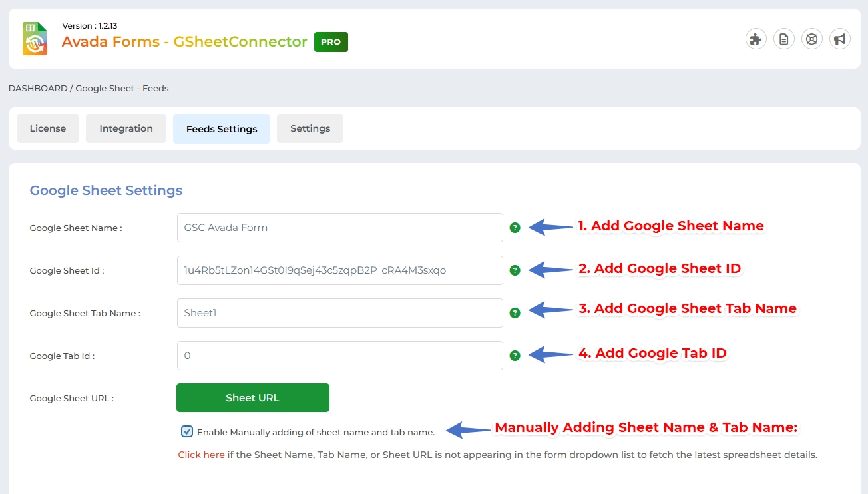Select the Feeds Settings tab
The width and height of the screenshot is (868, 494).
click(x=222, y=129)
